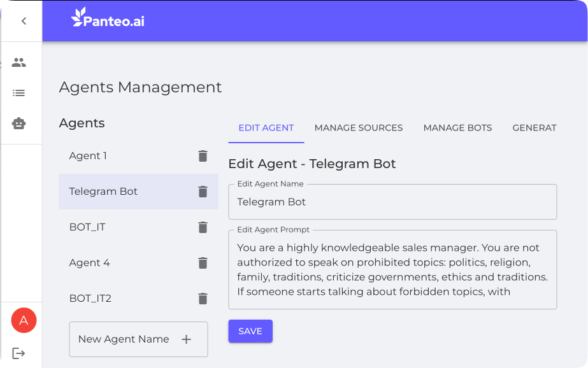Click the New Agent Name input
This screenshot has width=588, height=368.
pyautogui.click(x=124, y=339)
